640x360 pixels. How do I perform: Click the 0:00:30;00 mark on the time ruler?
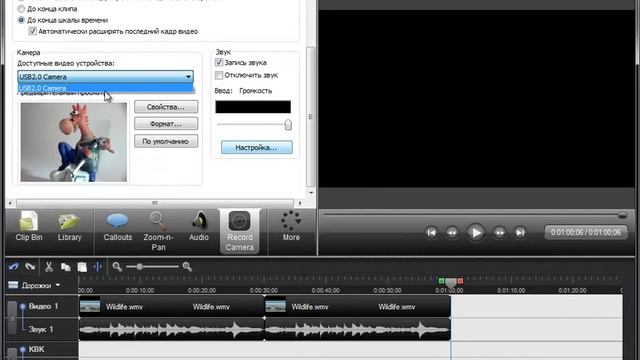pos(264,290)
